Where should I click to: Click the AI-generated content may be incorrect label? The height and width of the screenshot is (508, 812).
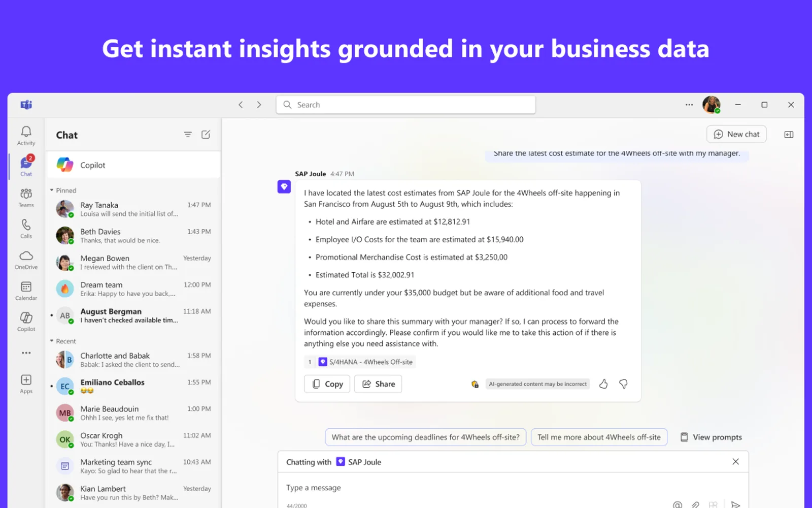pyautogui.click(x=537, y=384)
